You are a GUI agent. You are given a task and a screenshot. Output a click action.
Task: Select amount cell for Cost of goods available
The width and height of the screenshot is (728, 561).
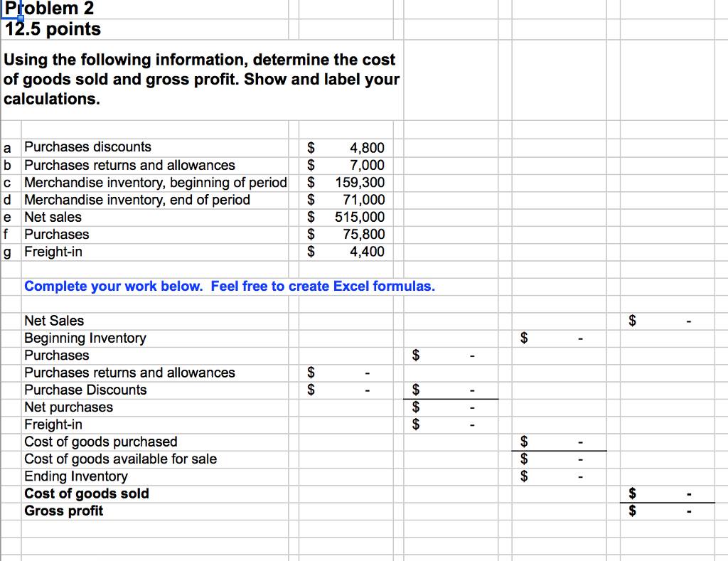tap(559, 459)
